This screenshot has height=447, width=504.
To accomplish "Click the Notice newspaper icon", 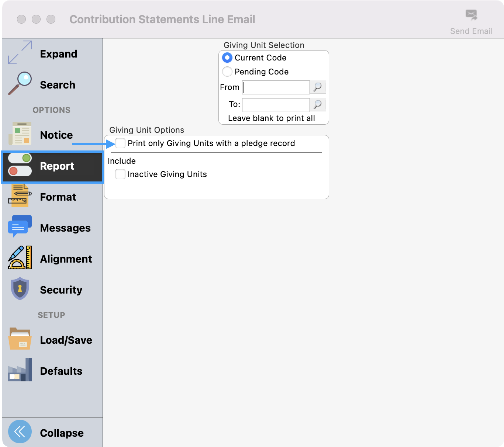I will (20, 134).
